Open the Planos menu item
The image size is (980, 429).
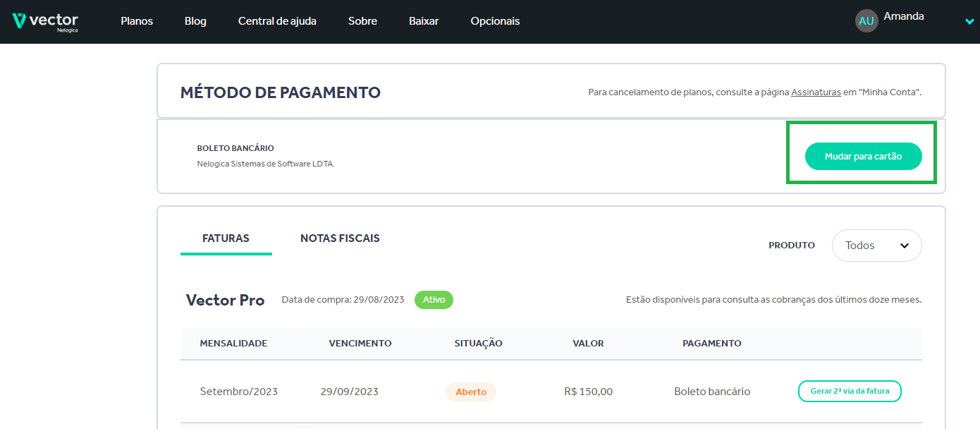click(x=137, y=21)
